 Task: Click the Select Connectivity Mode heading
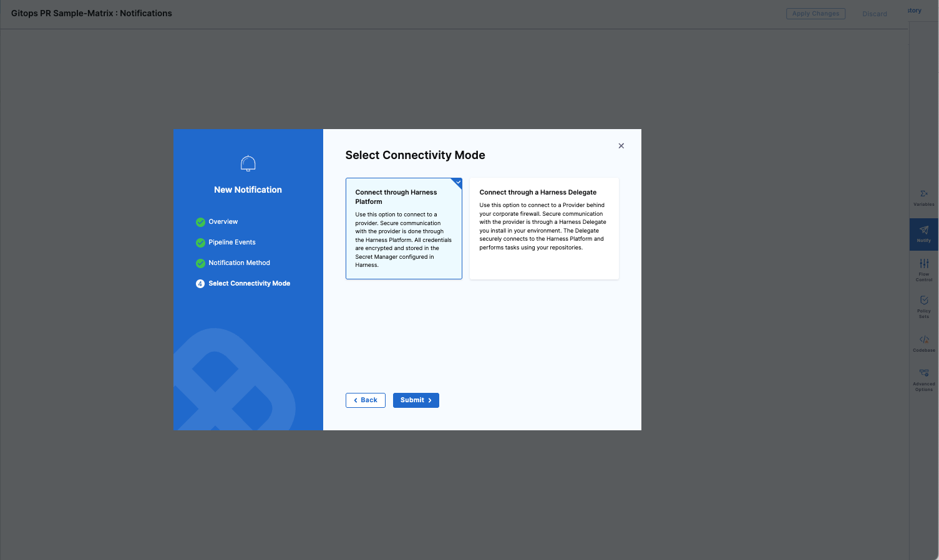point(416,155)
